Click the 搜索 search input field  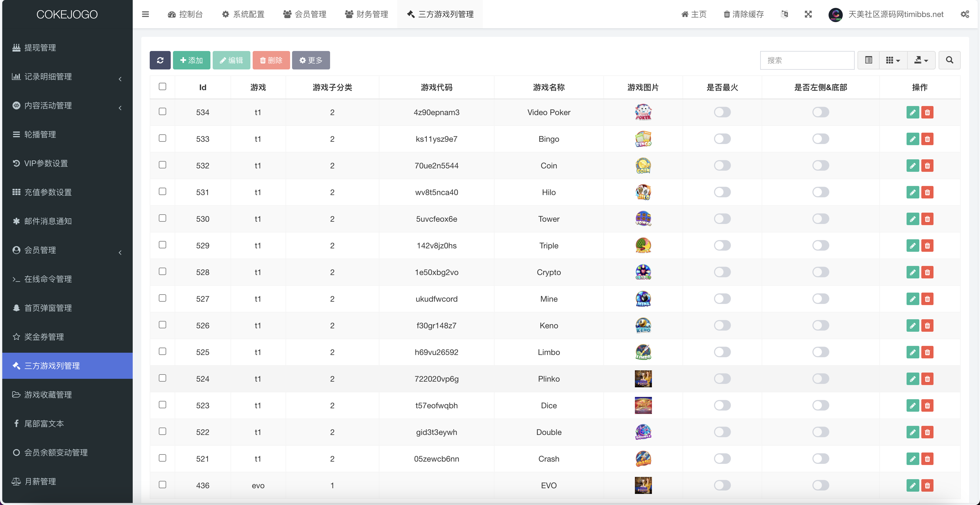807,60
